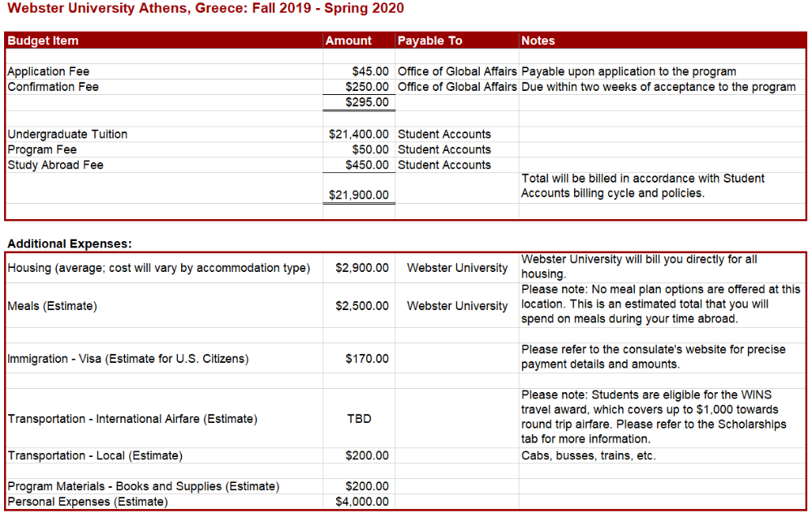
Task: Click the $45.00 amount cell
Action: click(370, 71)
